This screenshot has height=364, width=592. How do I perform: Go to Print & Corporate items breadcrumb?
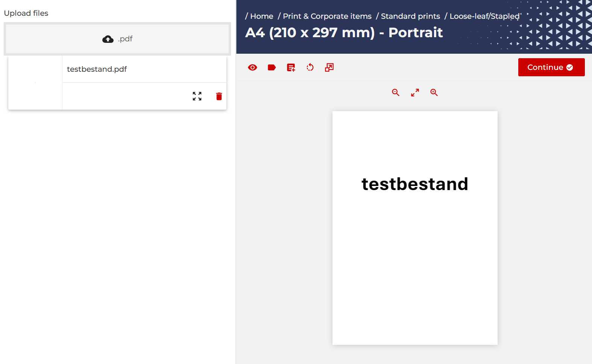(x=327, y=16)
